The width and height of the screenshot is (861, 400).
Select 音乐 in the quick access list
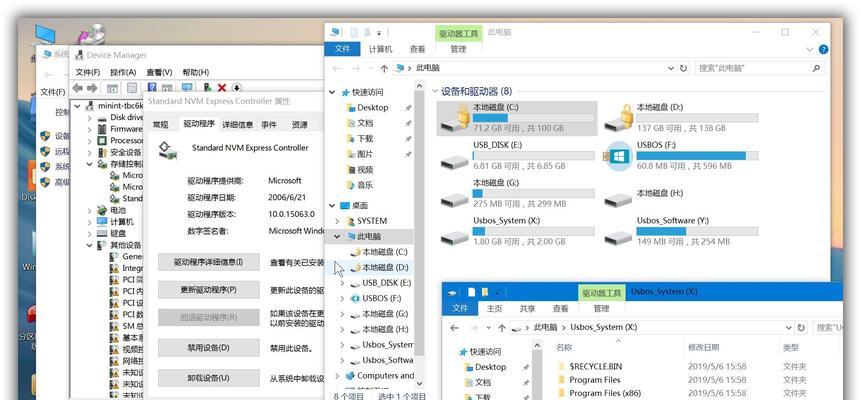[365, 185]
